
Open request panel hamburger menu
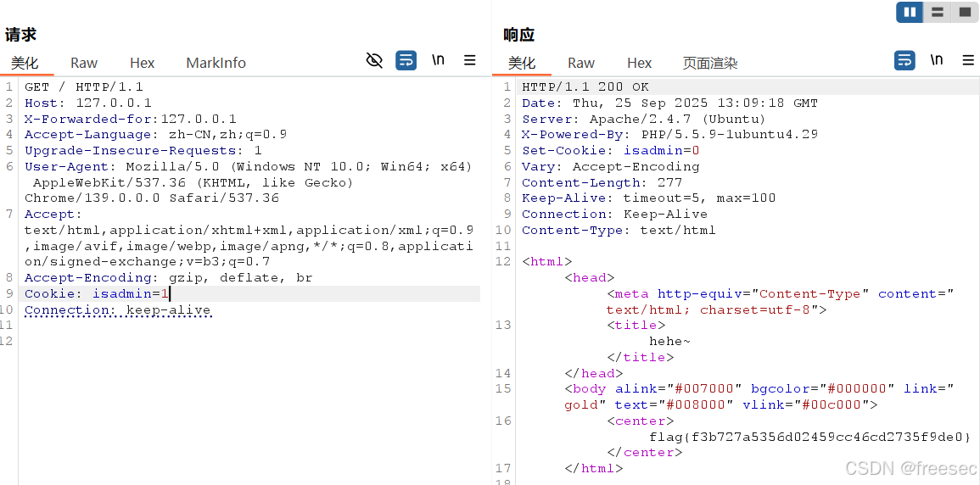tap(470, 60)
